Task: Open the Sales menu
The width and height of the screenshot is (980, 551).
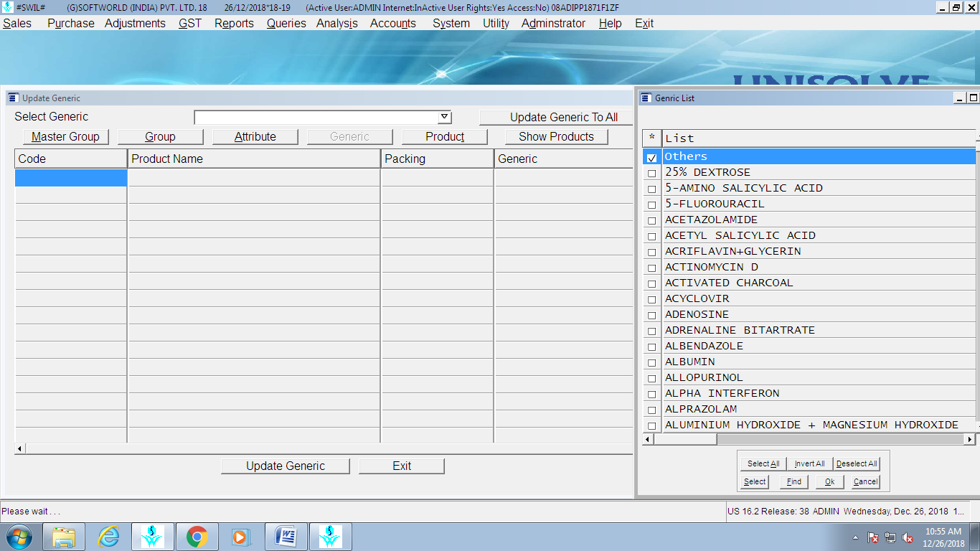Action: (17, 23)
